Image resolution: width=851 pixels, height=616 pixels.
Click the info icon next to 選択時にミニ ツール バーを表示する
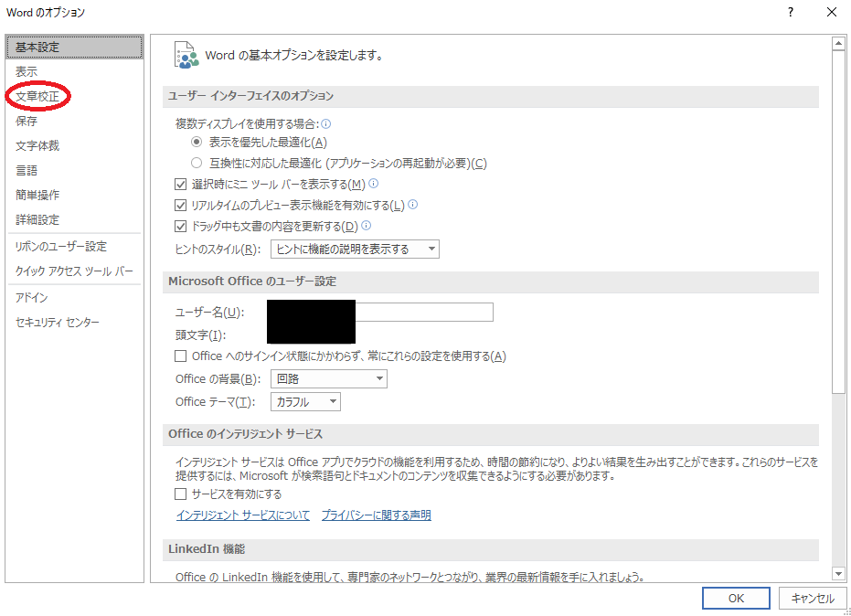(373, 184)
